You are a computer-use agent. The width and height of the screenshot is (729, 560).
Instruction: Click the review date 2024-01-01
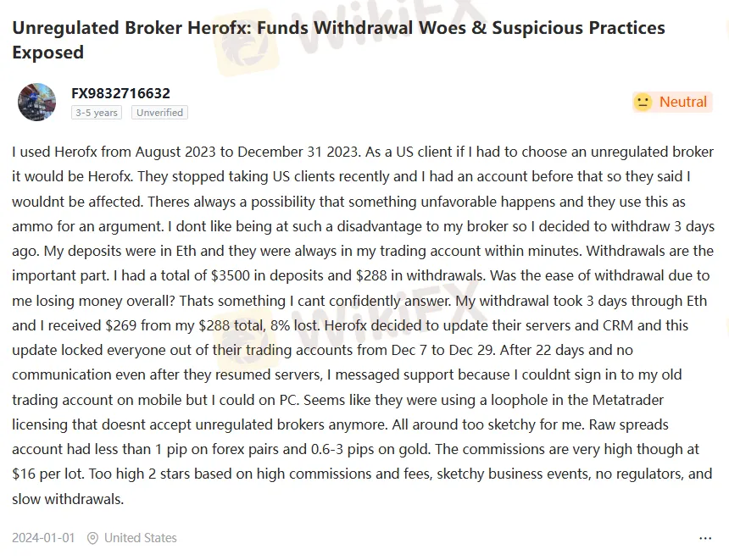tap(44, 538)
